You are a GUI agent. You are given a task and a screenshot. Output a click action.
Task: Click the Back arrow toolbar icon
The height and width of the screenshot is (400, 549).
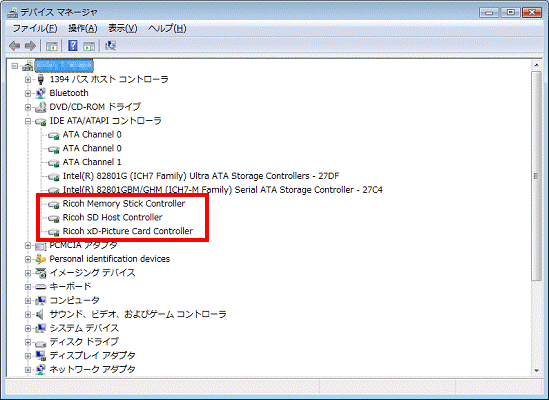[14, 46]
